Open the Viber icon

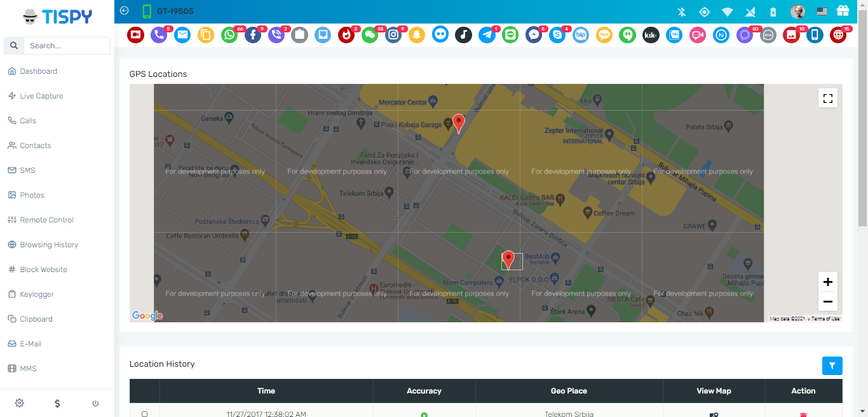(x=276, y=35)
